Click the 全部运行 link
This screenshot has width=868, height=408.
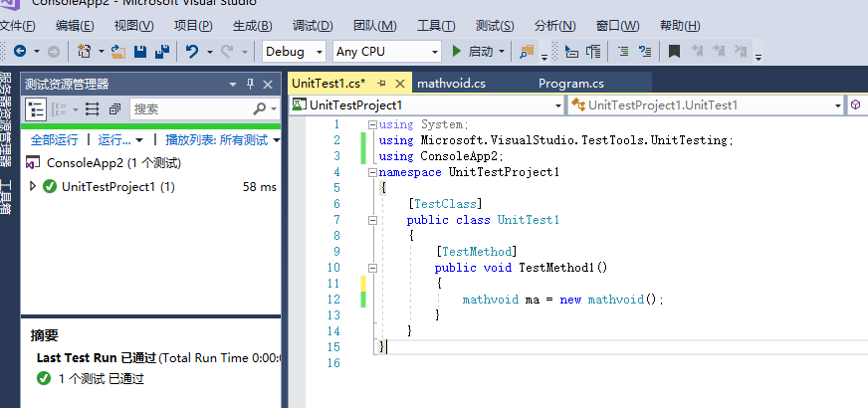coord(54,140)
